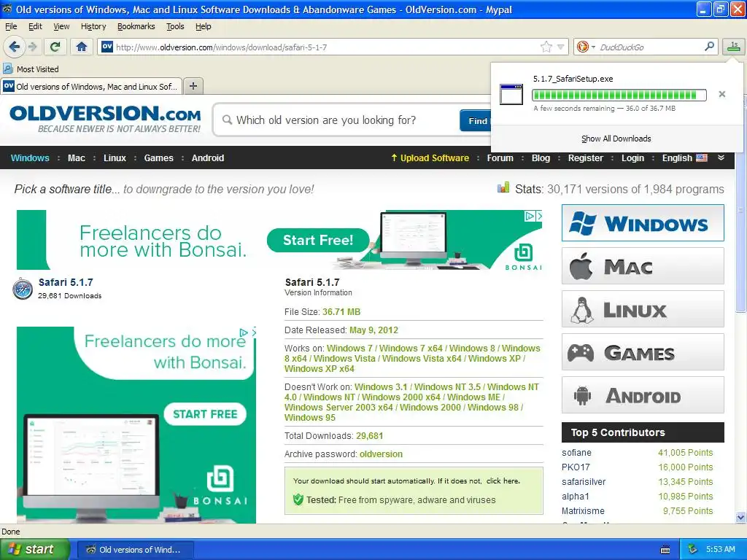Open the File menu
Image resolution: width=747 pixels, height=560 pixels.
[x=11, y=26]
